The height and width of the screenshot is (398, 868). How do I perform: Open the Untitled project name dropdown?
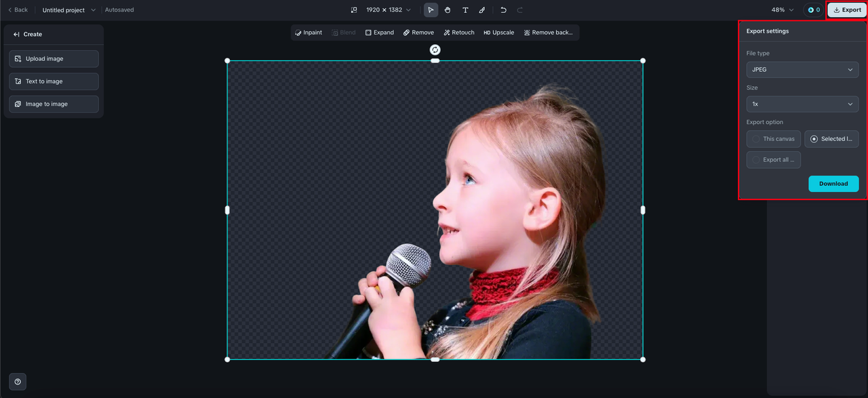coord(69,10)
